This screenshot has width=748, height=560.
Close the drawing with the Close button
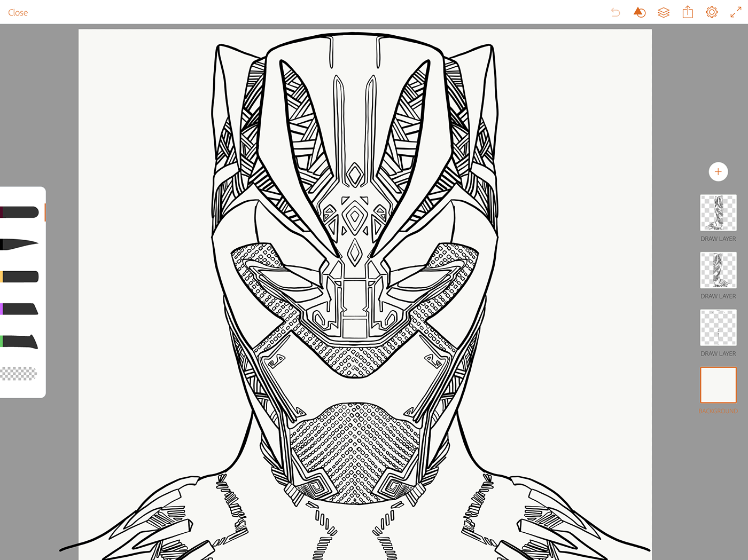(18, 12)
